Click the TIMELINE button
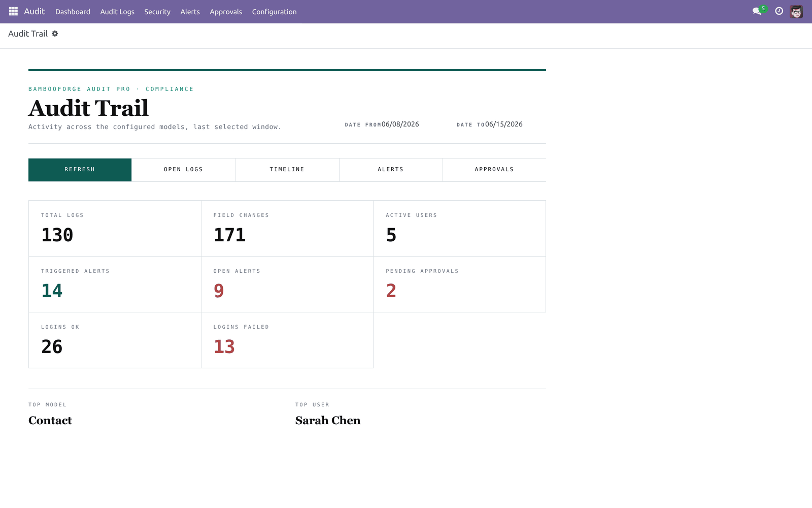This screenshot has width=812, height=508. (x=287, y=170)
